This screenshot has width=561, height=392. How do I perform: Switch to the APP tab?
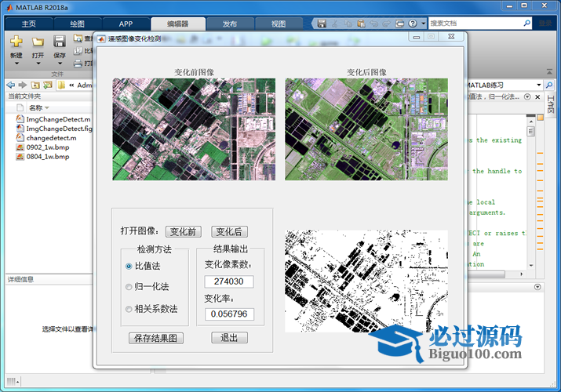point(126,24)
